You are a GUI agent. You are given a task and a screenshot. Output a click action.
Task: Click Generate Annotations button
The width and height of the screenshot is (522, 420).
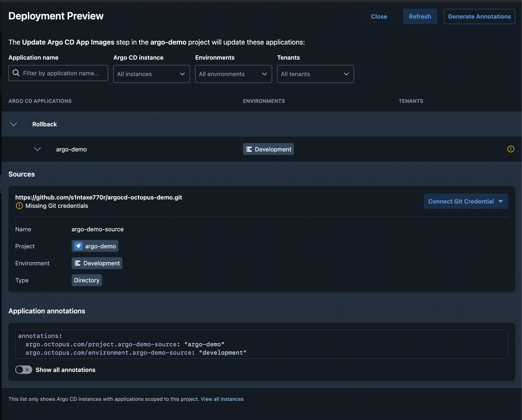tap(479, 16)
